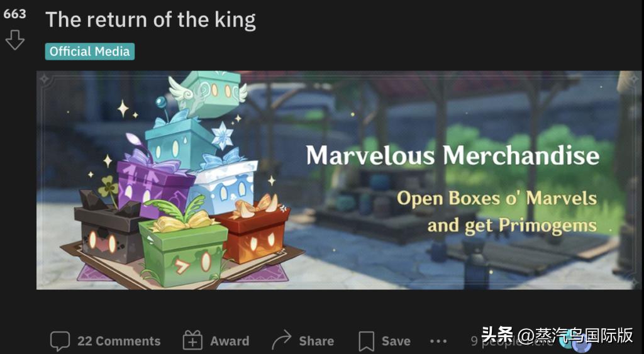Click the 663 vote score

[14, 14]
